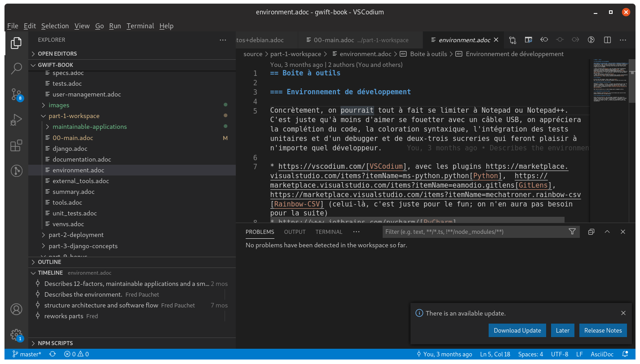Open the Run and Debug view

(16, 120)
